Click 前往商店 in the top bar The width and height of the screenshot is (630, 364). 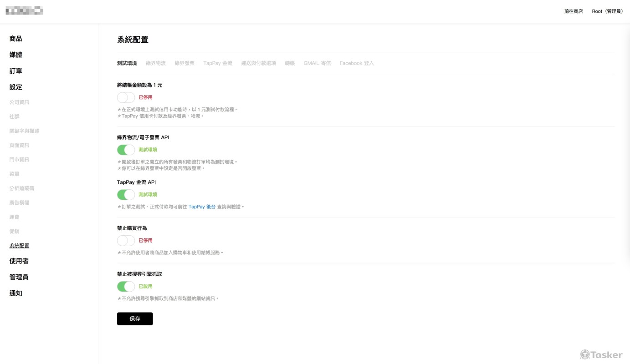click(573, 11)
